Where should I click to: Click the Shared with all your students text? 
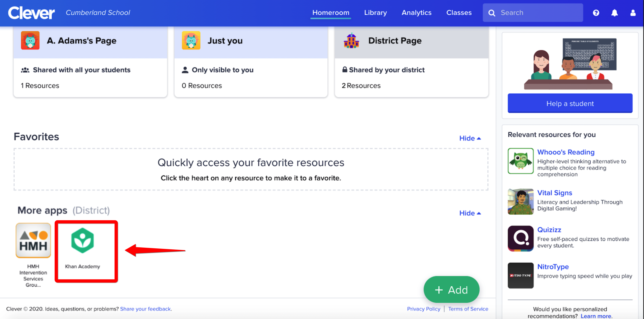pos(82,70)
